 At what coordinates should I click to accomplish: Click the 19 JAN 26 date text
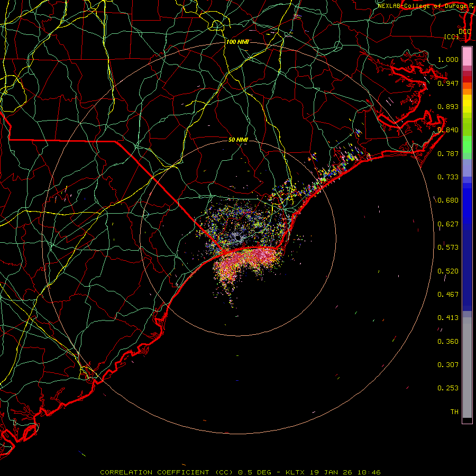pyautogui.click(x=331, y=472)
